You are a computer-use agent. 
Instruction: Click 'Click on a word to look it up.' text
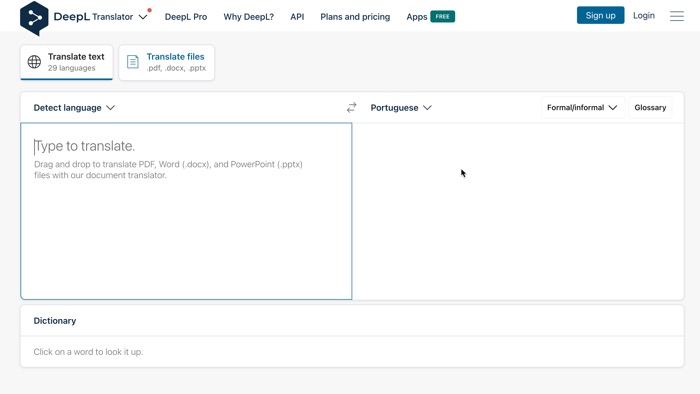pos(88,352)
